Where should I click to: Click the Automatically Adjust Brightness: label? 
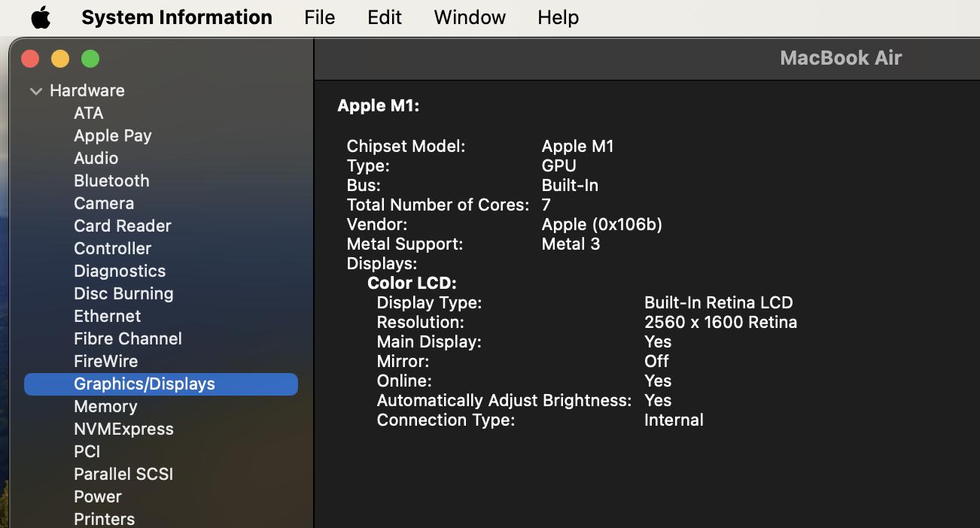504,400
